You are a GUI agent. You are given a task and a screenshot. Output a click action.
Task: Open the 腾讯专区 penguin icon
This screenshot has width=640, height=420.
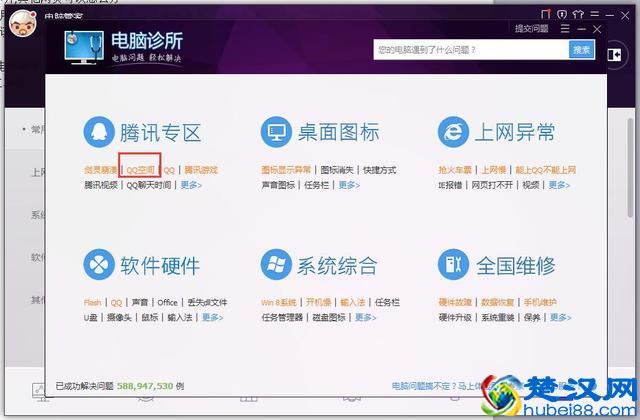click(x=99, y=132)
